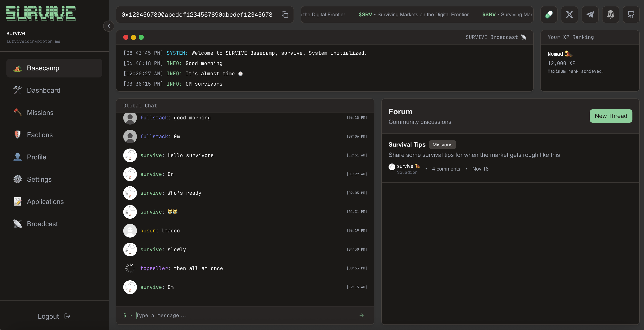644x330 pixels.
Task: Click kosen's avatar beside lmaooo
Action: coord(130,231)
